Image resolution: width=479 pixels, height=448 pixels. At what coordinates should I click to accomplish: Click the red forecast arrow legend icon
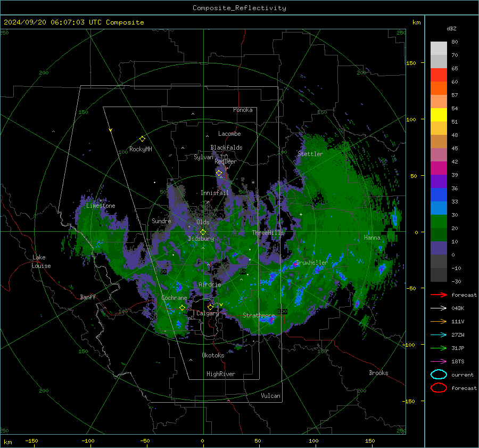point(439,295)
